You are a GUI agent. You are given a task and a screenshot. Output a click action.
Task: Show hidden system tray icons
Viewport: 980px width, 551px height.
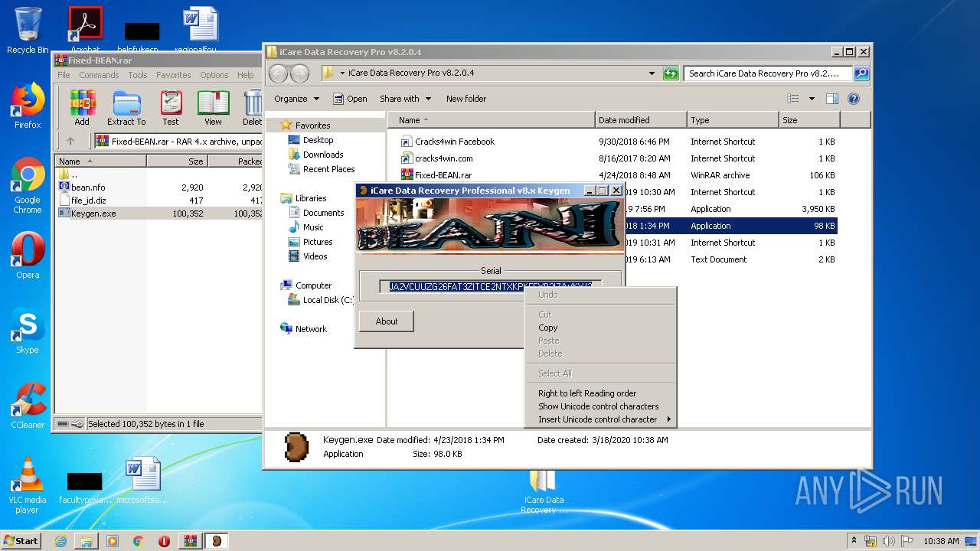pos(853,540)
